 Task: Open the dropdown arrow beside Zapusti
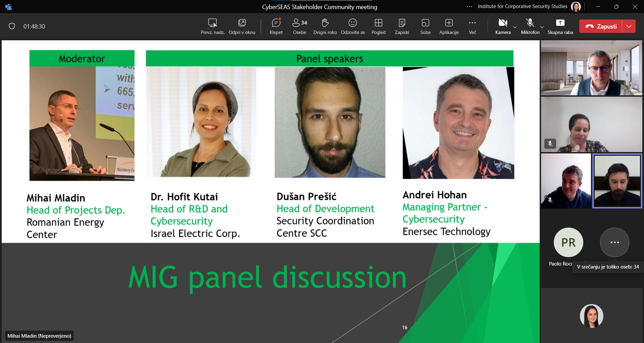point(629,26)
